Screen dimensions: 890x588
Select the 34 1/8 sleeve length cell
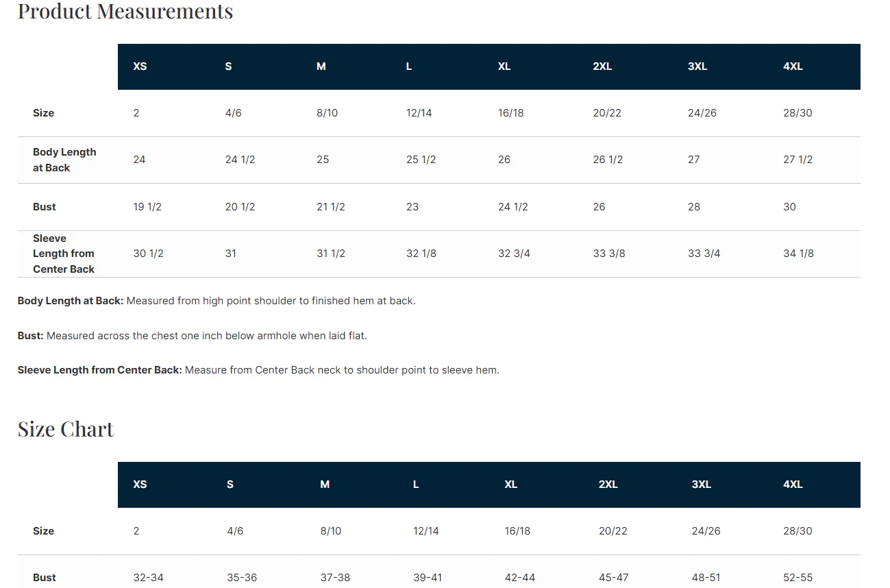tap(798, 254)
